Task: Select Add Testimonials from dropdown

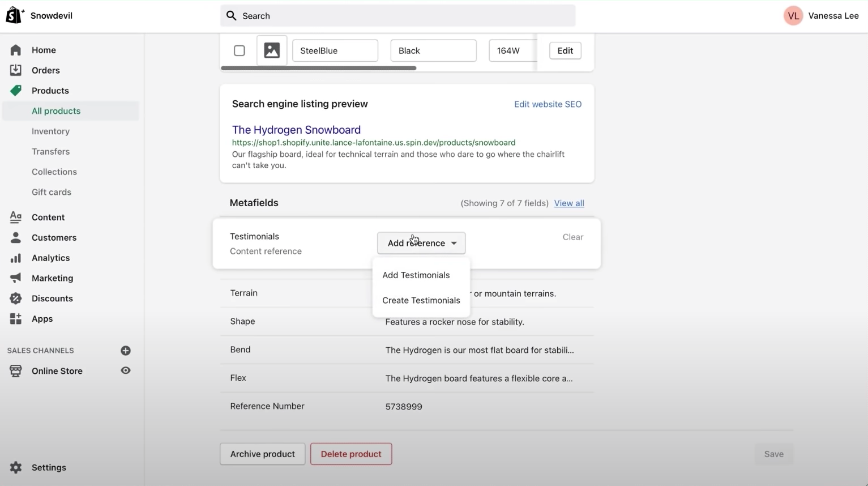Action: pyautogui.click(x=416, y=275)
